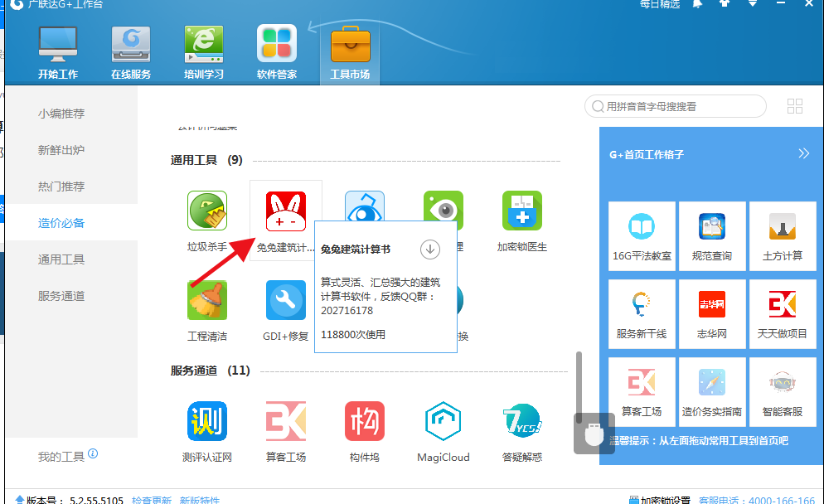Image resolution: width=824 pixels, height=504 pixels.
Task: Select 通用工具 in sidebar
Action: tap(61, 259)
